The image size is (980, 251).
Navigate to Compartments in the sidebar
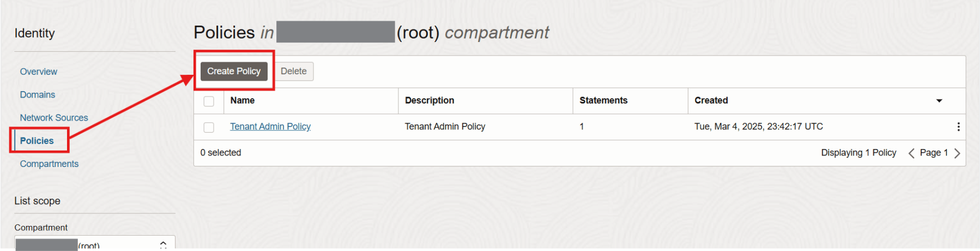tap(49, 164)
